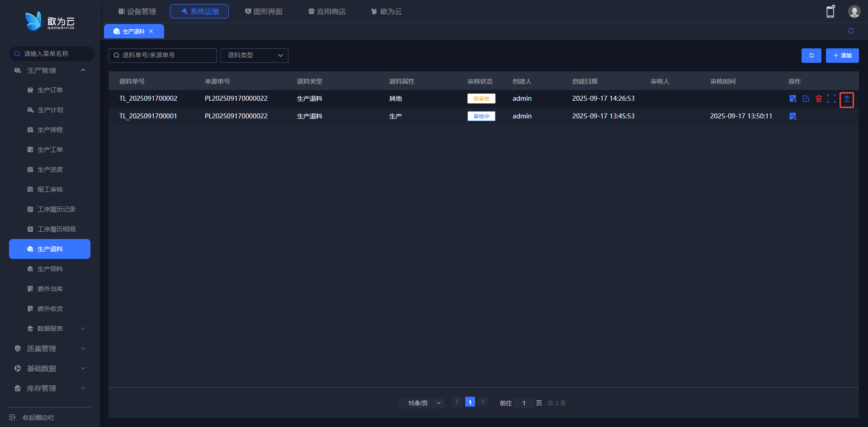
Task: Expand the 库存管理 sidebar menu
Action: point(50,388)
